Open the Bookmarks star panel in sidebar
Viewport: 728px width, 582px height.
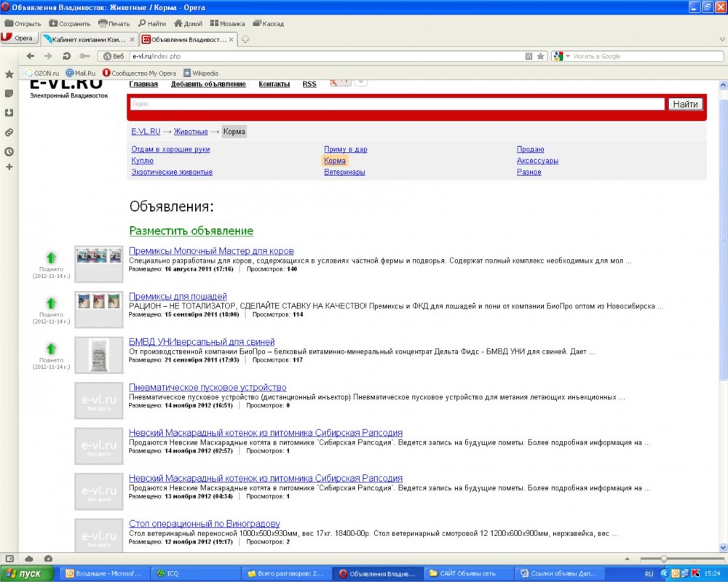click(x=9, y=74)
